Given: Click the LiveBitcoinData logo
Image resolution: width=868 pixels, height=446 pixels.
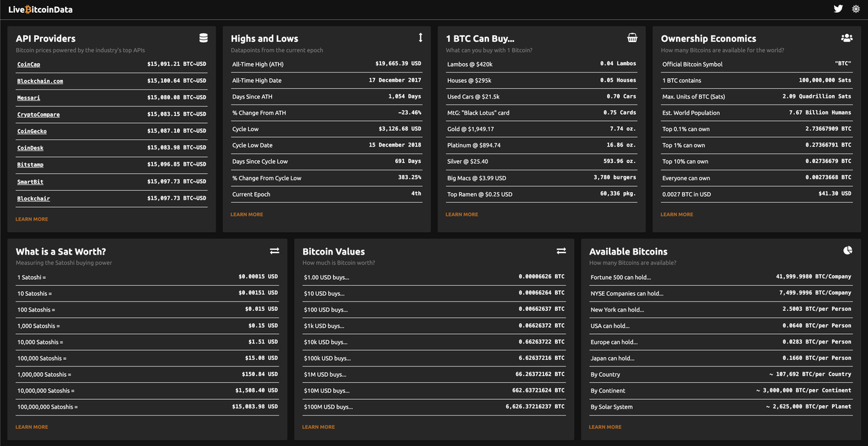Looking at the screenshot, I should (x=40, y=10).
